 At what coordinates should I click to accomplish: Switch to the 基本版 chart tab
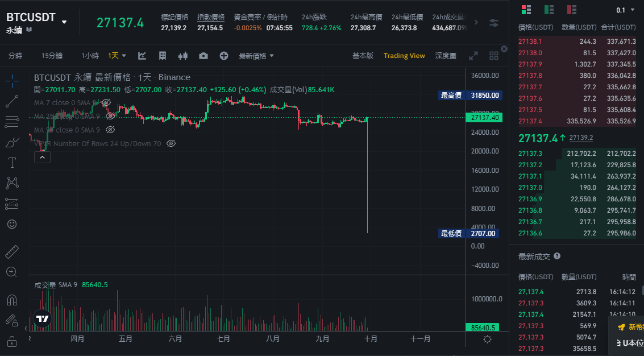[363, 56]
